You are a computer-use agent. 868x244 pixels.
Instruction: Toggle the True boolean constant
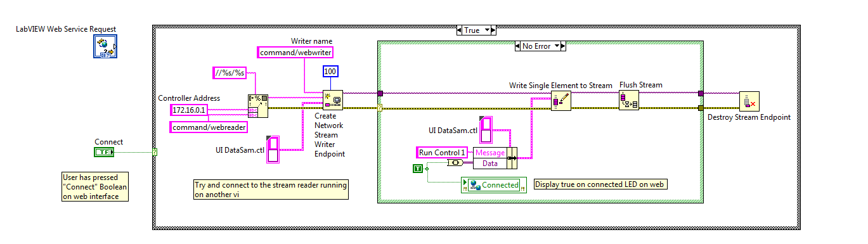[x=418, y=168]
